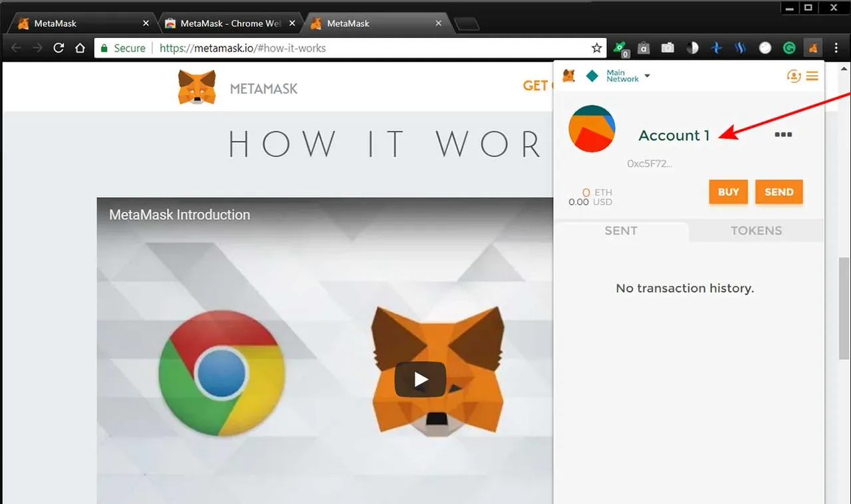Click the MetaMask Introduction video title
Viewport: 851px width, 504px height.
[180, 215]
